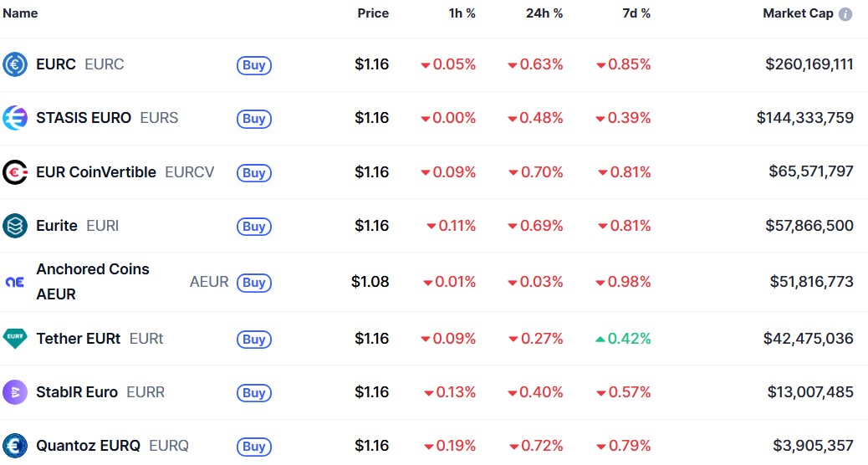Click the EUR CoinVertible logo icon

point(15,172)
